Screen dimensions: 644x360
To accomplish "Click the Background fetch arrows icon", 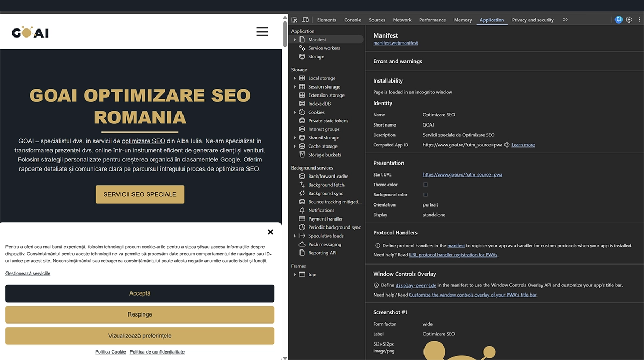I will (302, 185).
